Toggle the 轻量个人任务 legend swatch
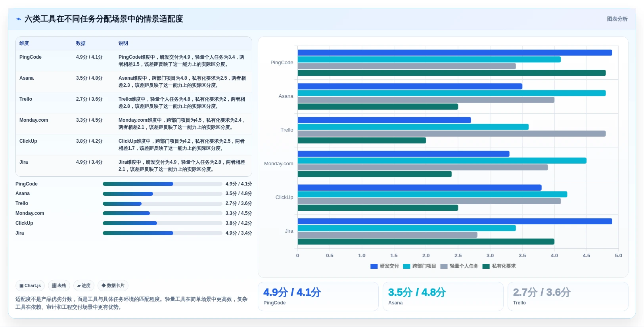The width and height of the screenshot is (644, 327). tap(444, 266)
